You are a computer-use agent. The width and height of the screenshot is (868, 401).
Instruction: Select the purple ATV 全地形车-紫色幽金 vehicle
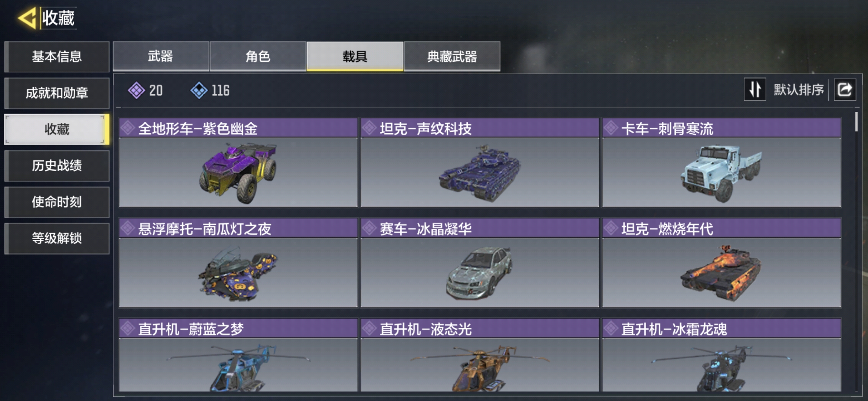238,163
